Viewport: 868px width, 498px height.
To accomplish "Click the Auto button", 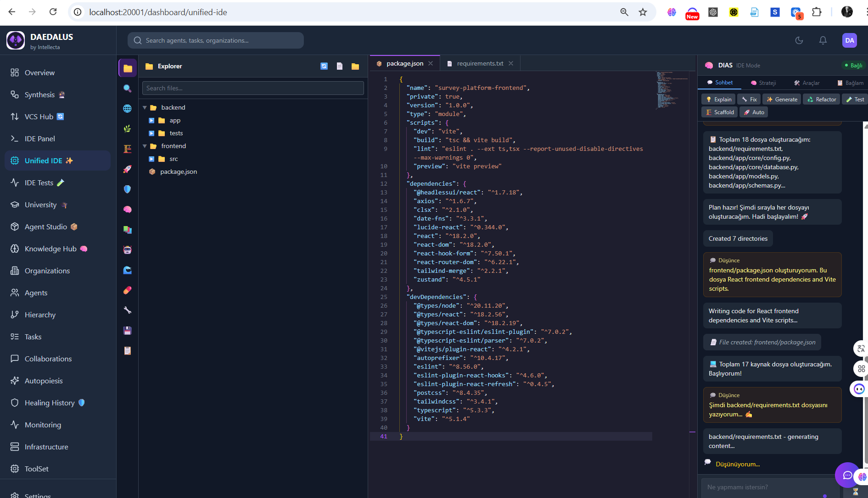I will tap(754, 112).
